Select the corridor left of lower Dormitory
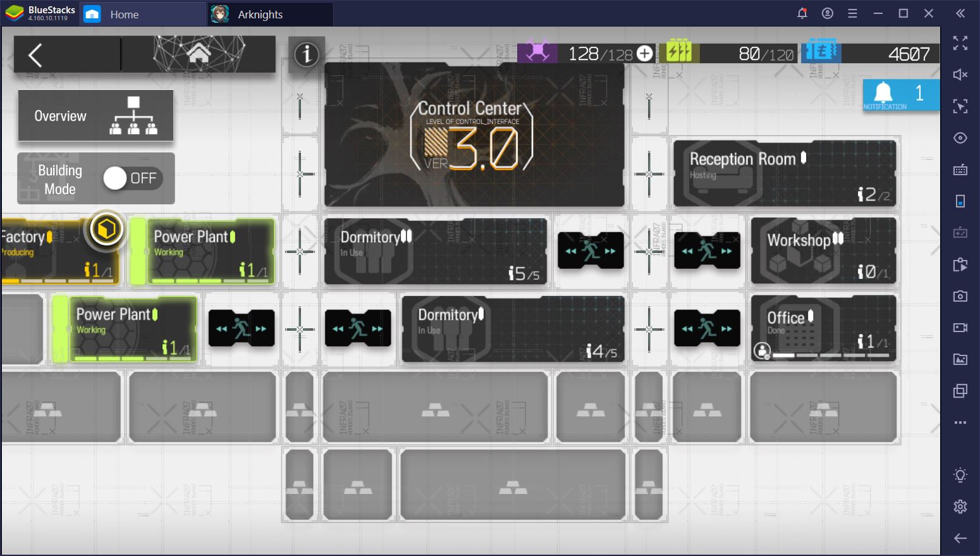980x556 pixels. pyautogui.click(x=358, y=328)
